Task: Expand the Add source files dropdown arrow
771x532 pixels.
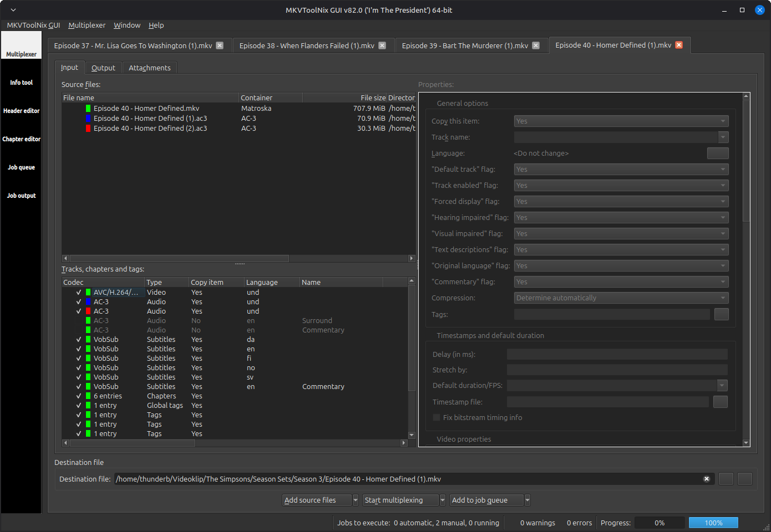Action: point(356,500)
